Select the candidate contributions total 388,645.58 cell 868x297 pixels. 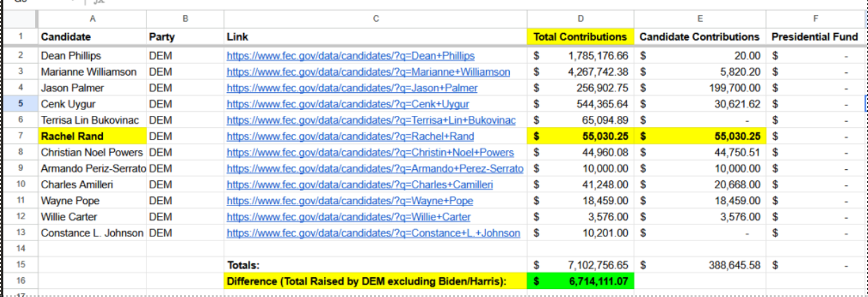click(x=699, y=265)
